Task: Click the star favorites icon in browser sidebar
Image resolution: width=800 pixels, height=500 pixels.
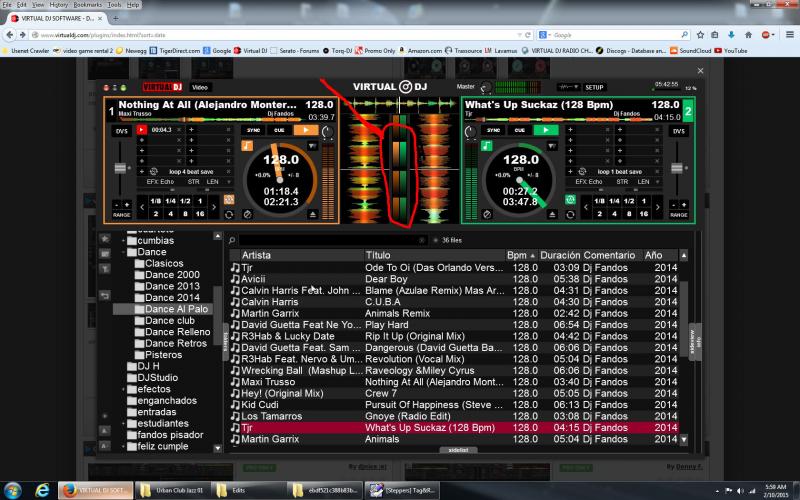Action: pos(105,238)
